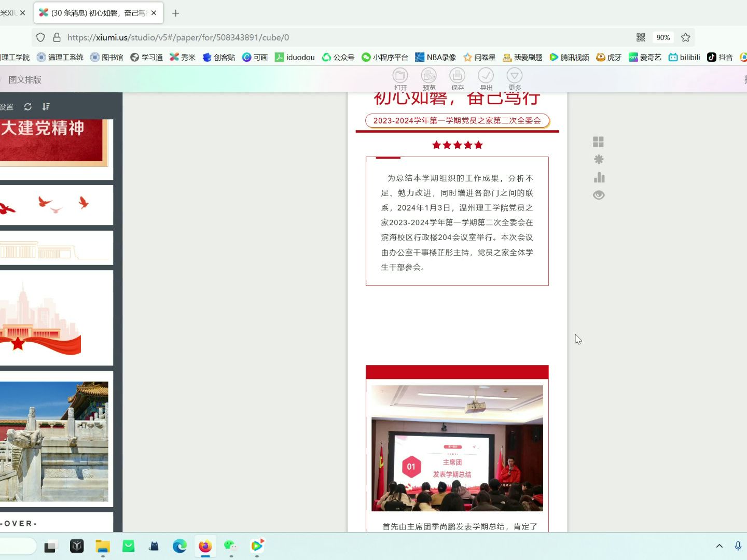Open the 90% zoom level dropdown
747x560 pixels.
tap(663, 37)
